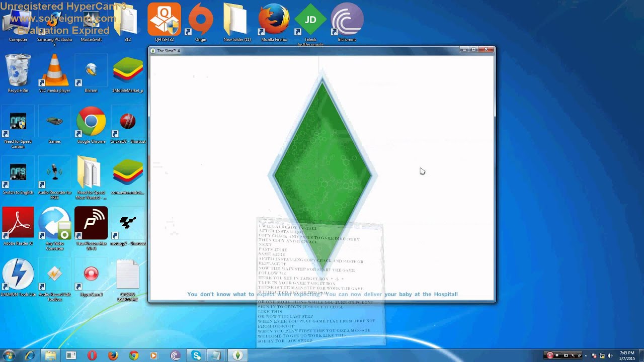Open Tata Photon Max Wi-Fi shortcut

coord(91,228)
